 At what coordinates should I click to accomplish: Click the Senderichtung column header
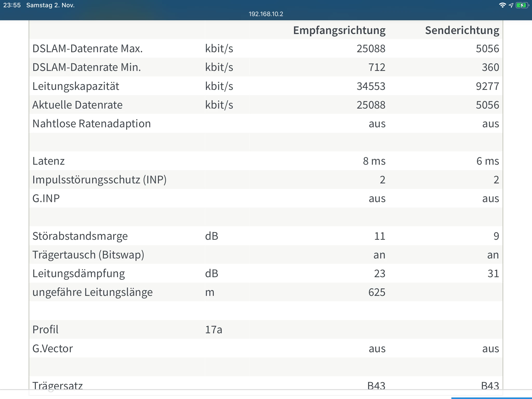click(x=462, y=30)
